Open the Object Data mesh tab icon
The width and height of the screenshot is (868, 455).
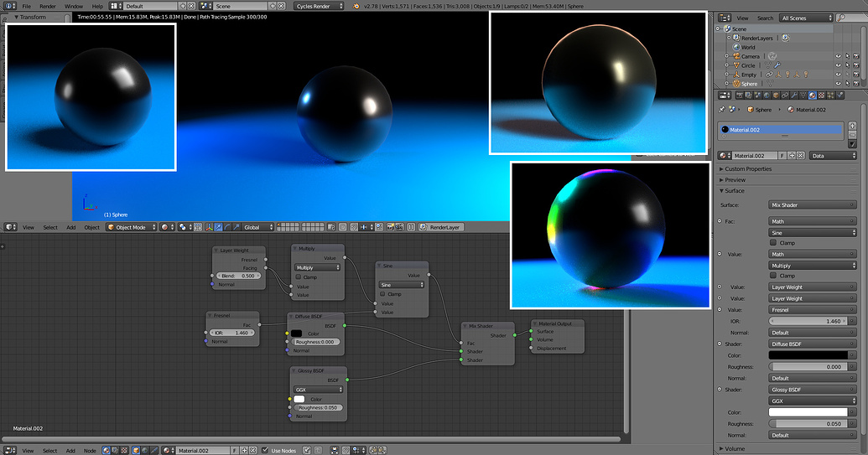pyautogui.click(x=803, y=95)
